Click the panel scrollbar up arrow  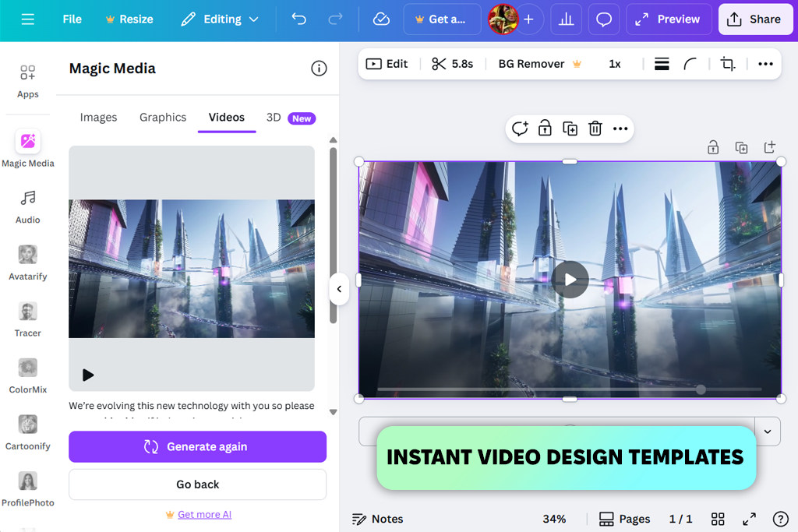pyautogui.click(x=333, y=140)
